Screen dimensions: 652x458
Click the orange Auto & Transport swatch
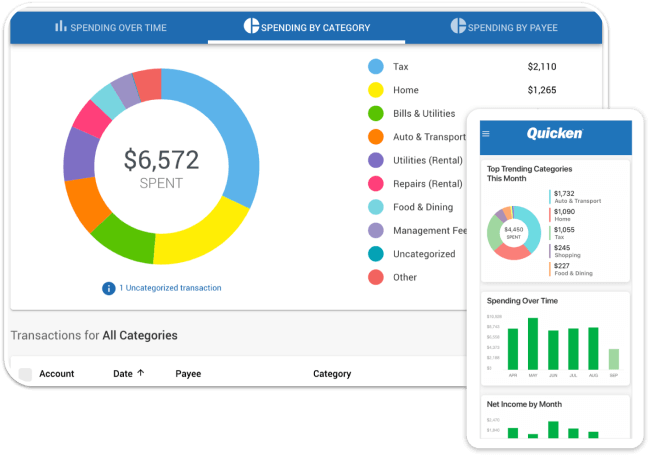[376, 137]
